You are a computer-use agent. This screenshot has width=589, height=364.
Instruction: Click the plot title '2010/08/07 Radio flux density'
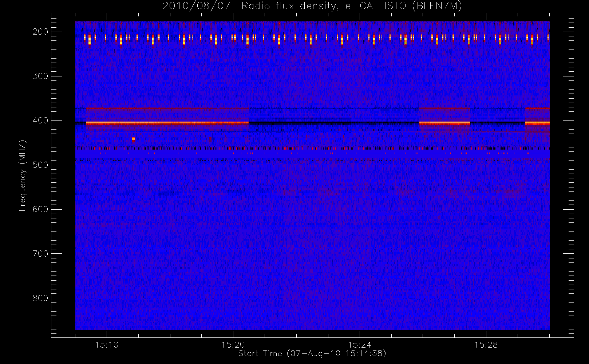(x=312, y=6)
